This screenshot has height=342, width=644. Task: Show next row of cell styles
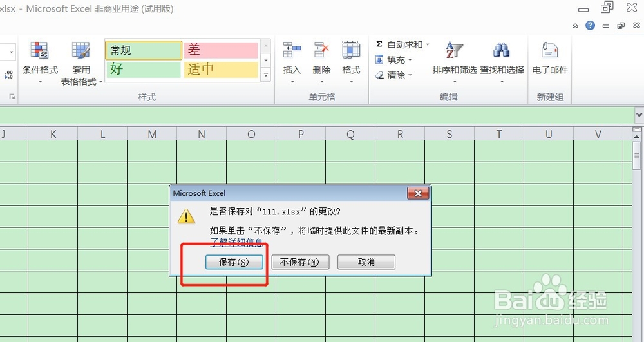click(x=266, y=61)
